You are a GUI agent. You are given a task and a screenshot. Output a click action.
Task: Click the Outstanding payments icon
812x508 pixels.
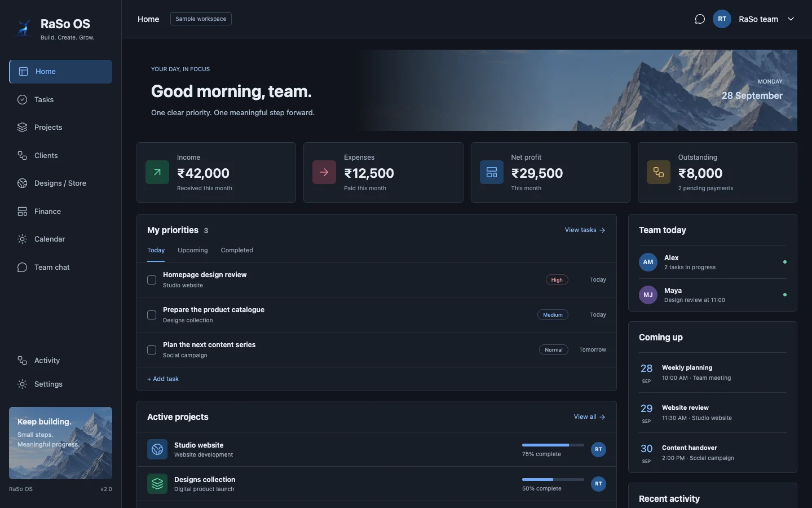coord(659,172)
